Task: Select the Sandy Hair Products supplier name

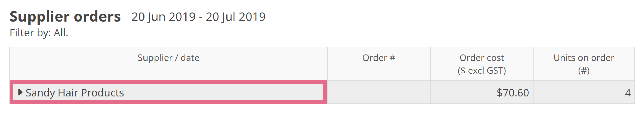Action: [75, 93]
